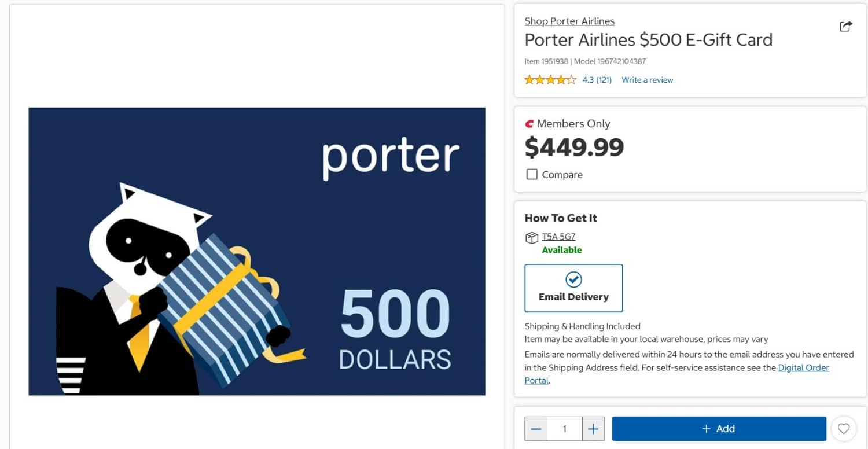Open the Write a review link
Screen dimensions: 868x449
point(647,80)
